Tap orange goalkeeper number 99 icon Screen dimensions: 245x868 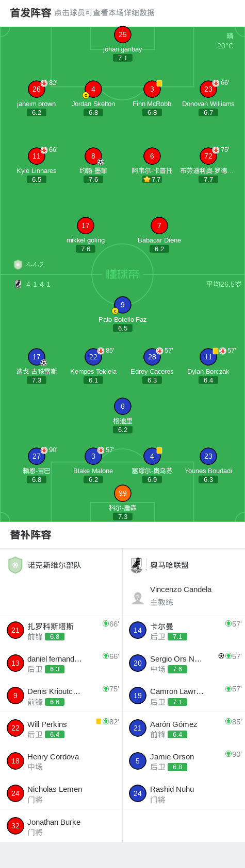click(123, 493)
